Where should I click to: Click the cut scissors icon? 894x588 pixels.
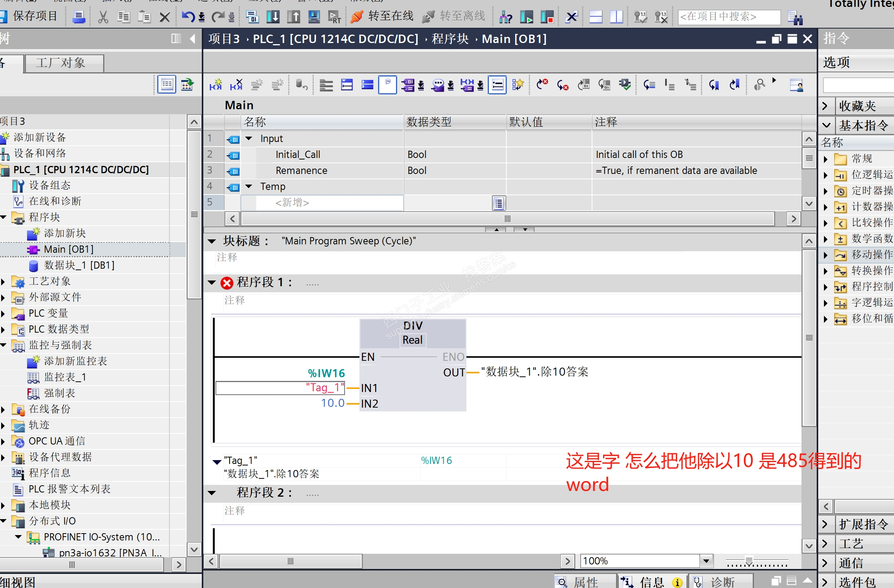[103, 16]
